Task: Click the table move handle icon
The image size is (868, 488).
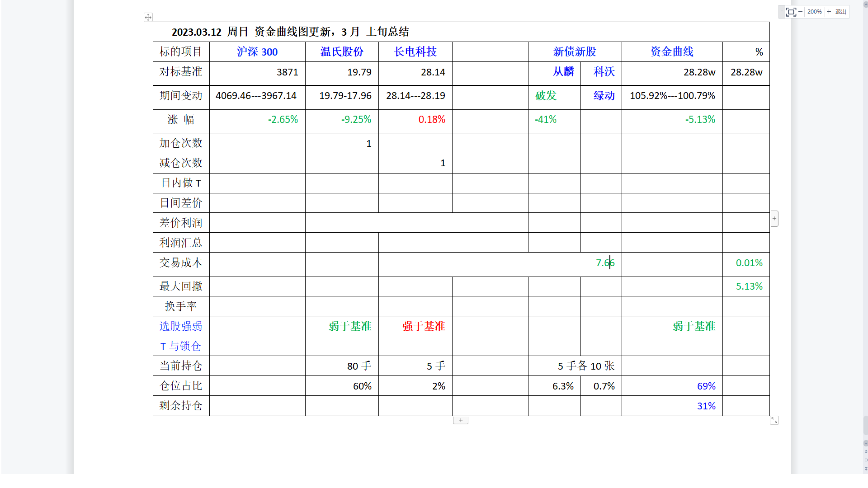Action: [x=148, y=17]
